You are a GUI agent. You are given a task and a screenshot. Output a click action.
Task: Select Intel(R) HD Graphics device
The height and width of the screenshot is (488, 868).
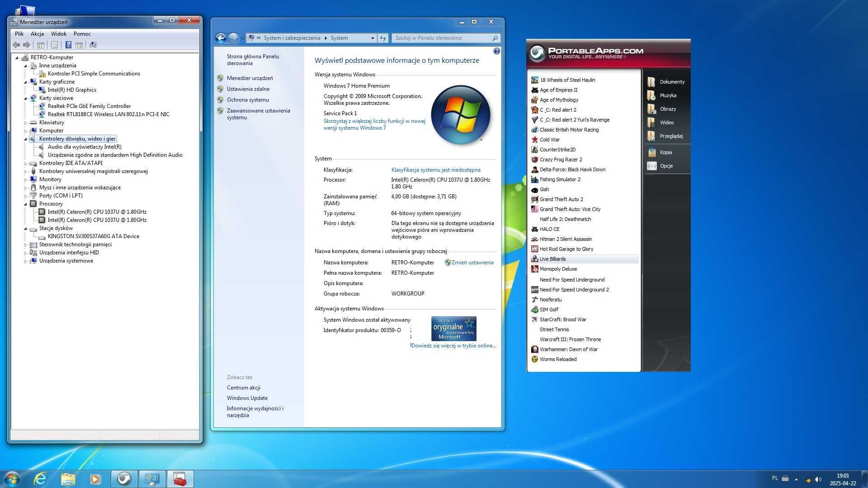pyautogui.click(x=72, y=90)
